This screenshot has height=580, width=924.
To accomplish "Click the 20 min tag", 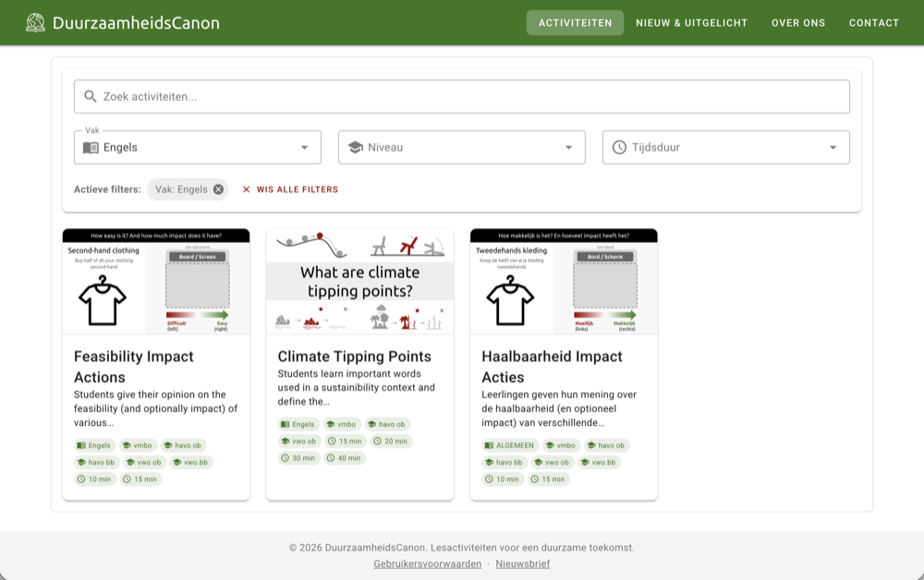I will [390, 441].
